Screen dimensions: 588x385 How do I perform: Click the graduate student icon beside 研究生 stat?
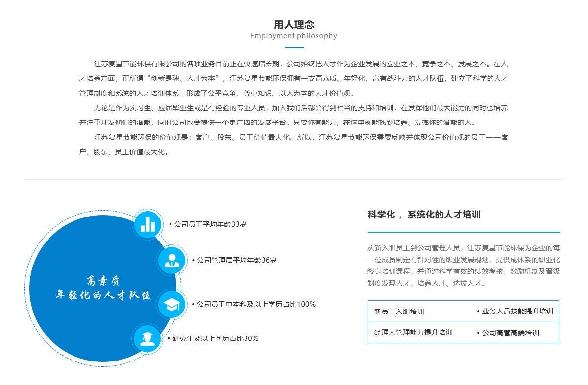click(x=147, y=338)
